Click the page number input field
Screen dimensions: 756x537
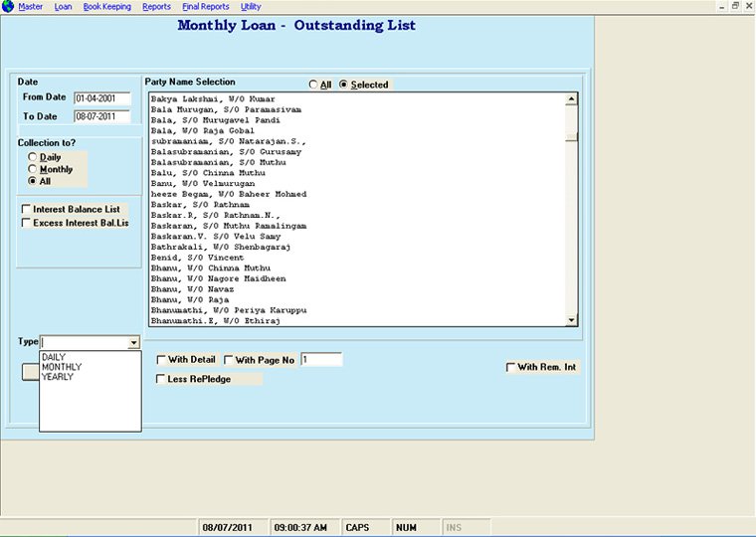(320, 359)
